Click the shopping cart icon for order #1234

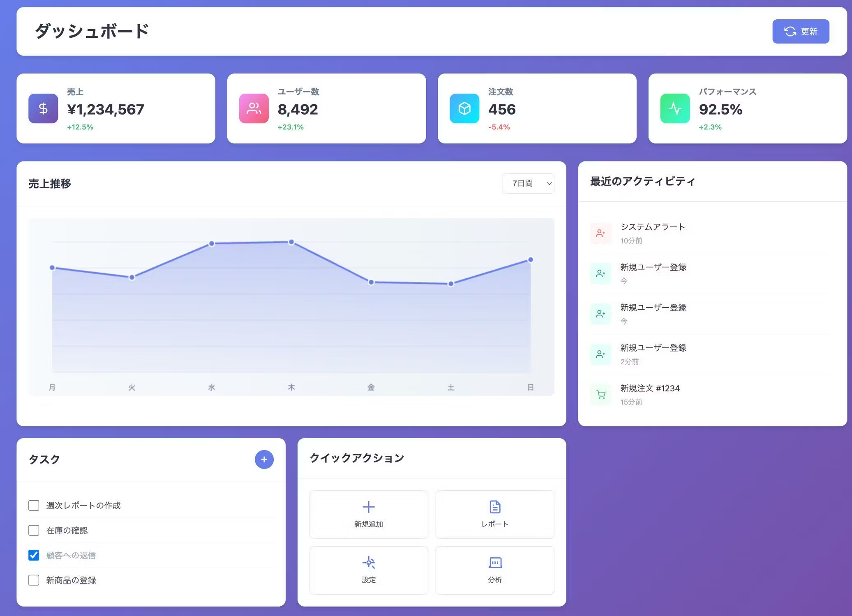[601, 394]
